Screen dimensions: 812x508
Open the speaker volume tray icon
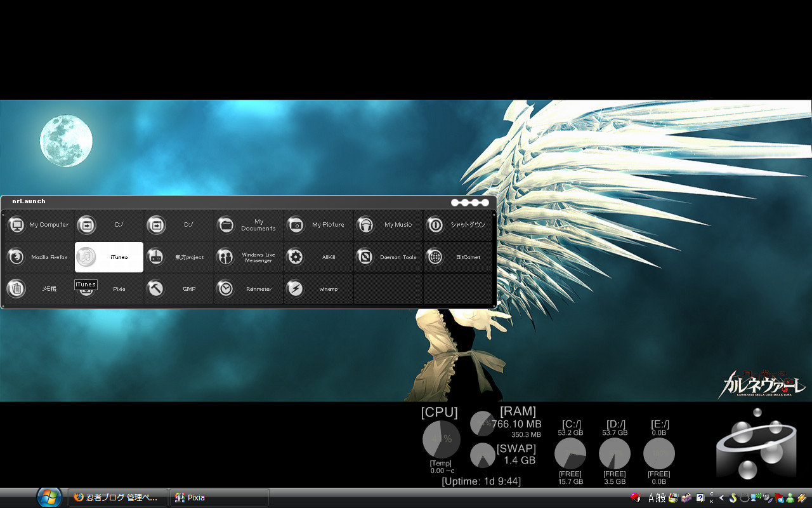point(768,498)
